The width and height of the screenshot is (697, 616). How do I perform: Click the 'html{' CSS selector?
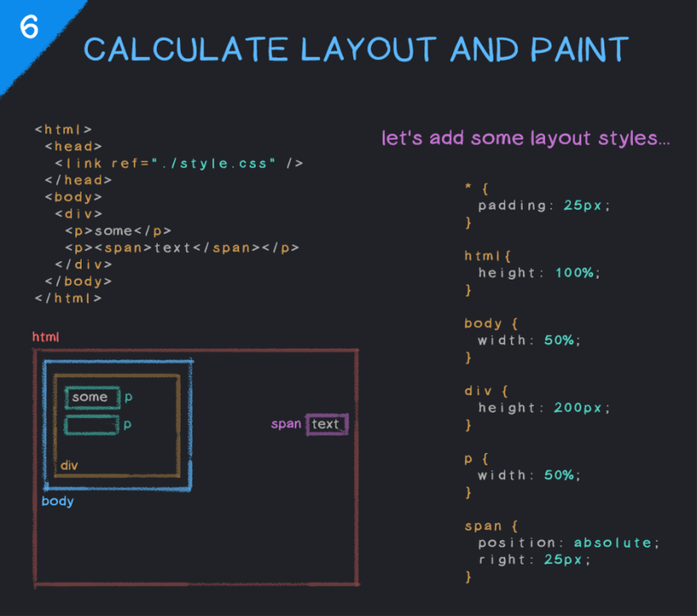pyautogui.click(x=487, y=256)
